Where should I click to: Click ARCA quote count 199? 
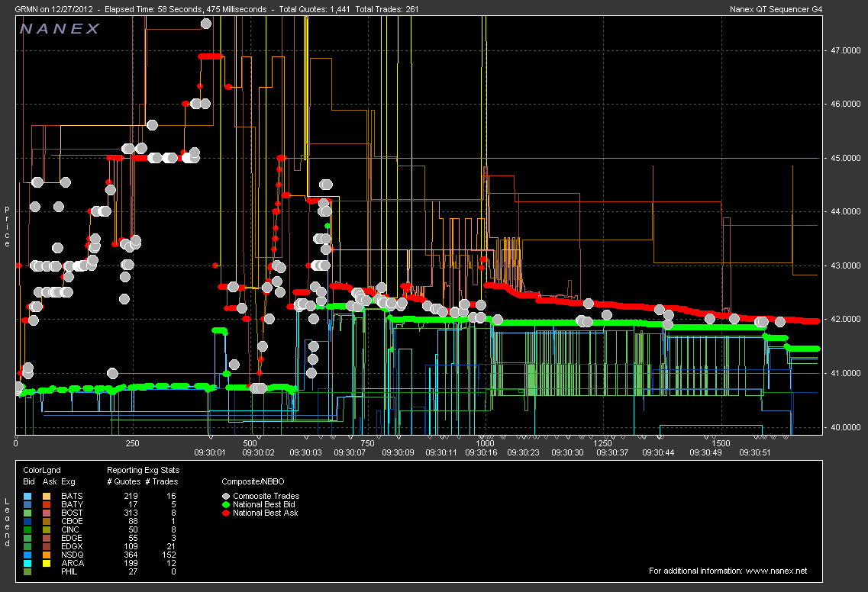click(131, 563)
